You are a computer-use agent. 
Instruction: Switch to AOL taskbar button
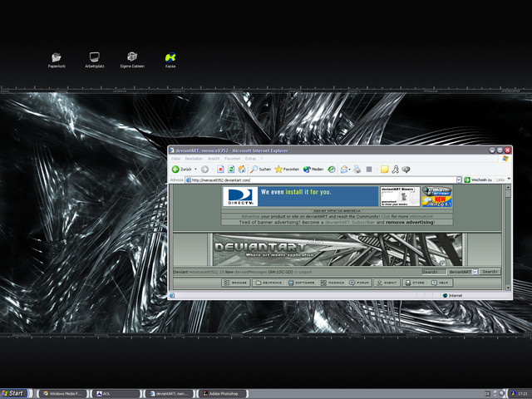tap(116, 393)
